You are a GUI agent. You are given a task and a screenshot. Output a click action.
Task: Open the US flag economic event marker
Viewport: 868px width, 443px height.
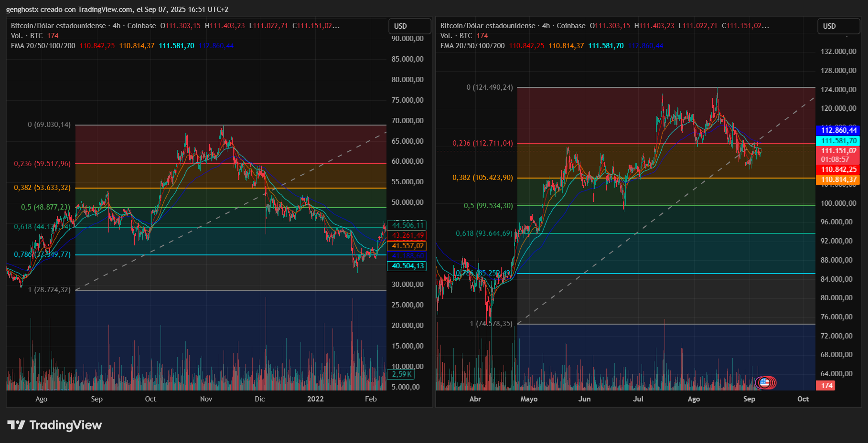click(x=765, y=383)
